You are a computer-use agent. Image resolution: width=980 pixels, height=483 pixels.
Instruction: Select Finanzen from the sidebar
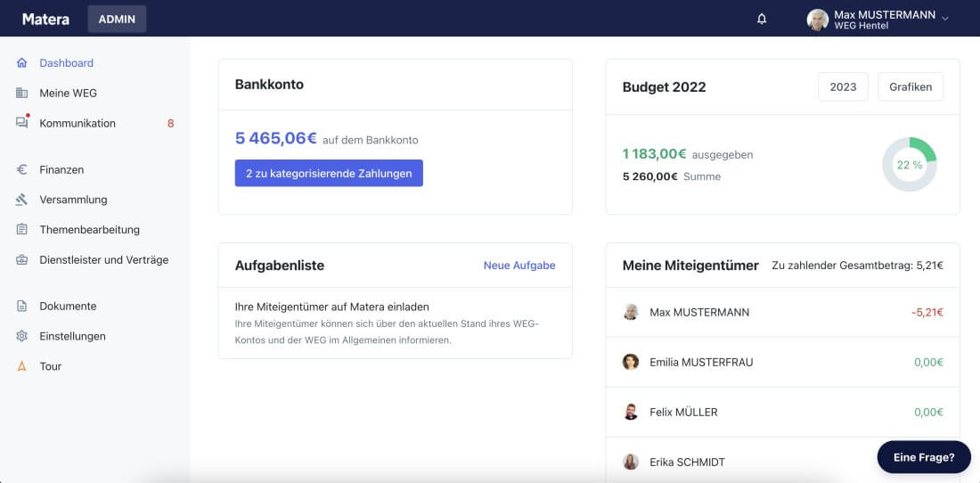(61, 169)
